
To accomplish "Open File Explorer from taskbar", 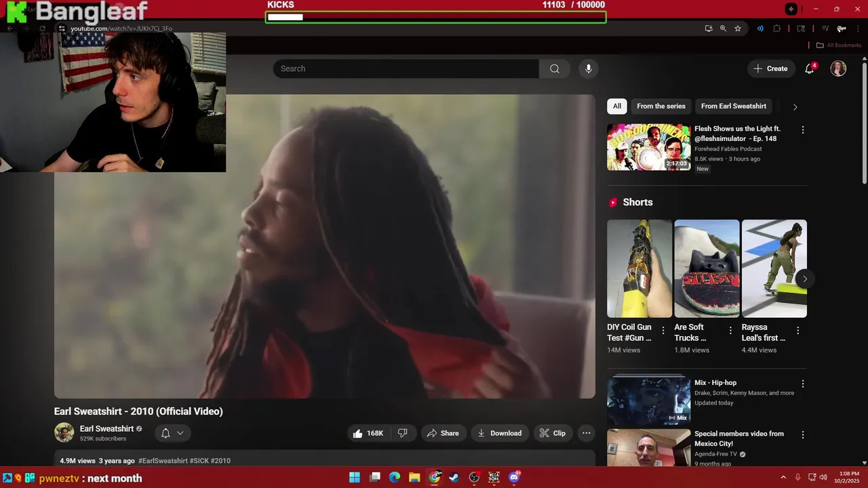I will coord(414,477).
